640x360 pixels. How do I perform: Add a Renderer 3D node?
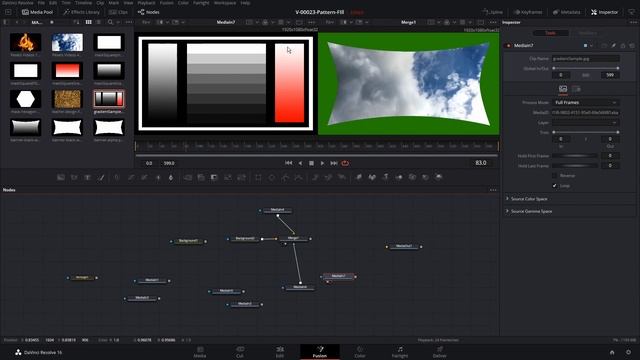click(439, 177)
